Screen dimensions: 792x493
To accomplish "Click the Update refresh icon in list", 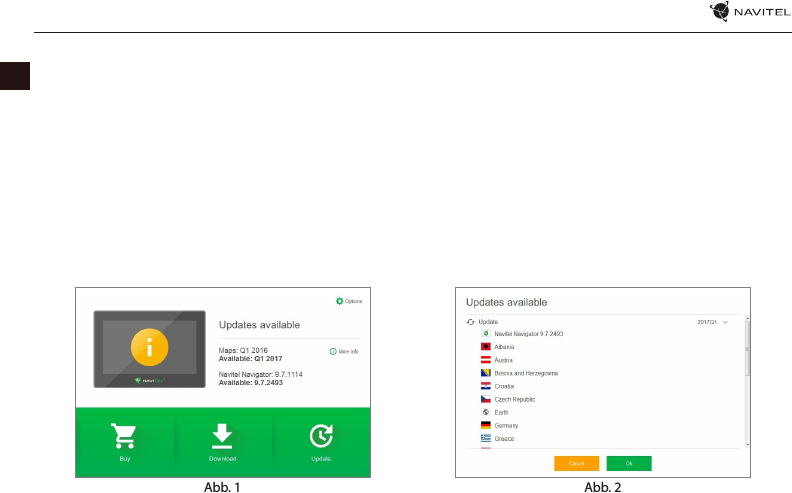I will point(471,322).
